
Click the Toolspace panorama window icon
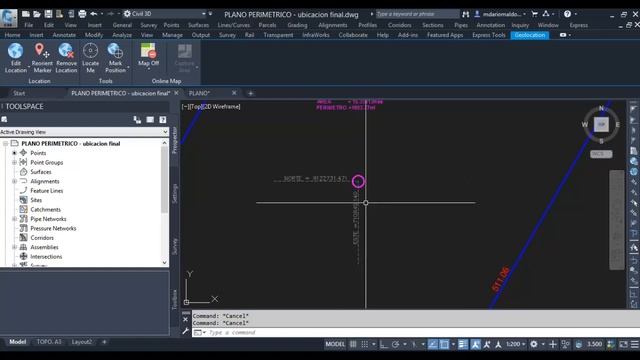coord(150,120)
